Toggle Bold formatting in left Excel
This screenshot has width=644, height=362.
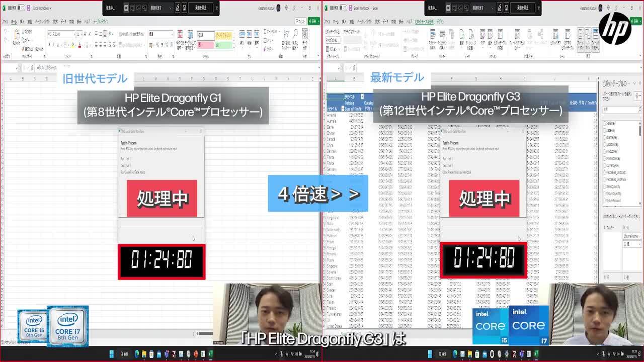(x=49, y=45)
